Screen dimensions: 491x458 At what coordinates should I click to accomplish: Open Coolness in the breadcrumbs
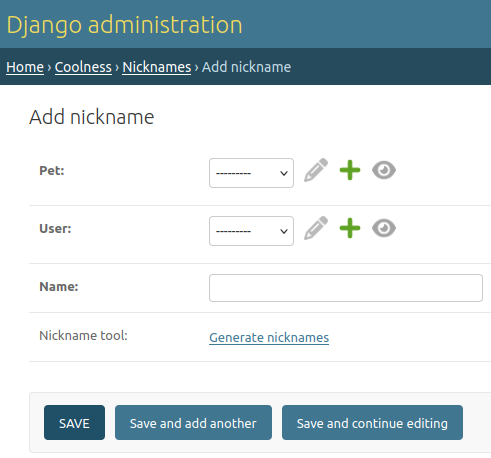tap(83, 67)
